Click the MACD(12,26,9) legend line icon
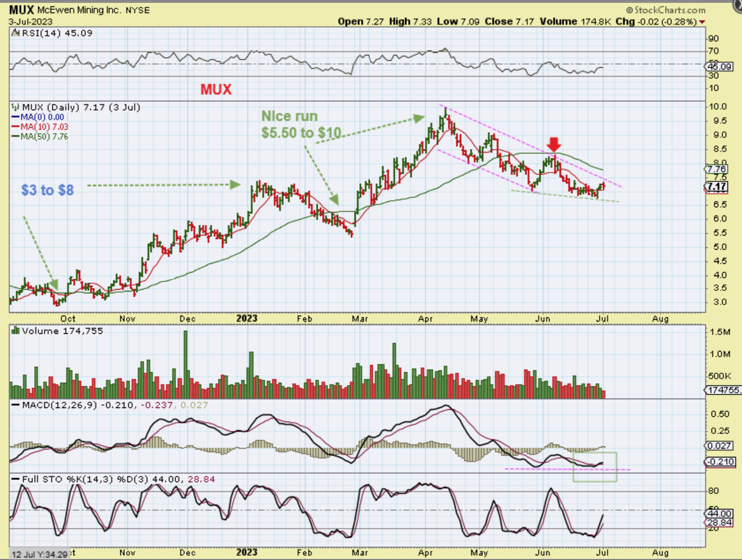Image resolution: width=742 pixels, height=560 pixels. coord(15,406)
